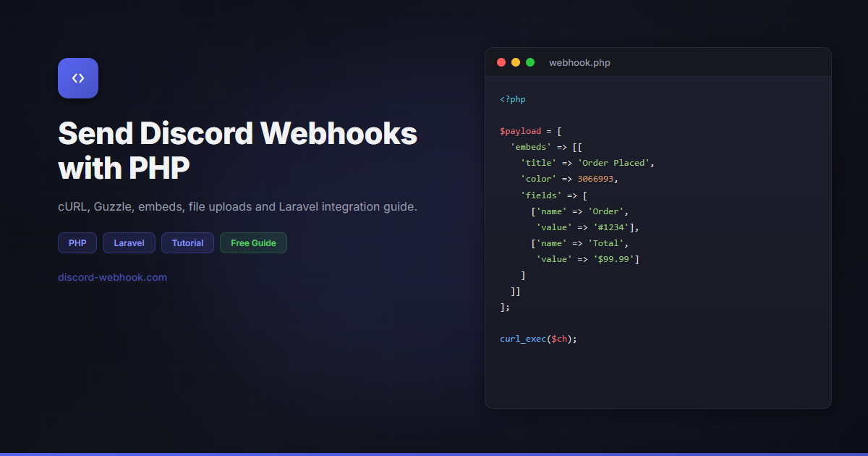Click the green traffic light dot
Image resolution: width=868 pixels, height=456 pixels.
[530, 62]
